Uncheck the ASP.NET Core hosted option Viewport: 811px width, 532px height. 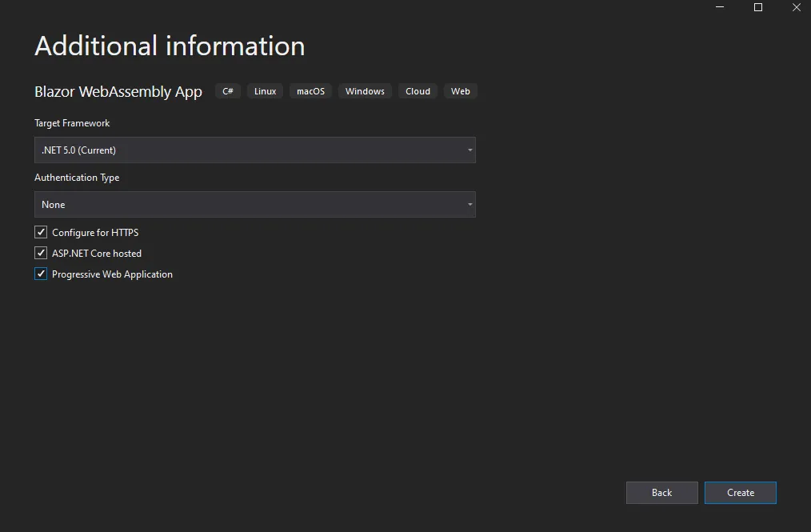click(x=41, y=253)
